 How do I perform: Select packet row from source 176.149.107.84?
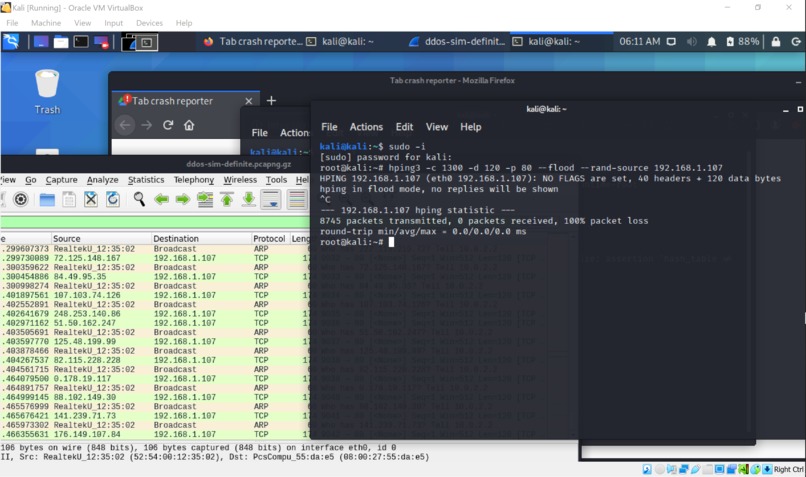pyautogui.click(x=155, y=434)
